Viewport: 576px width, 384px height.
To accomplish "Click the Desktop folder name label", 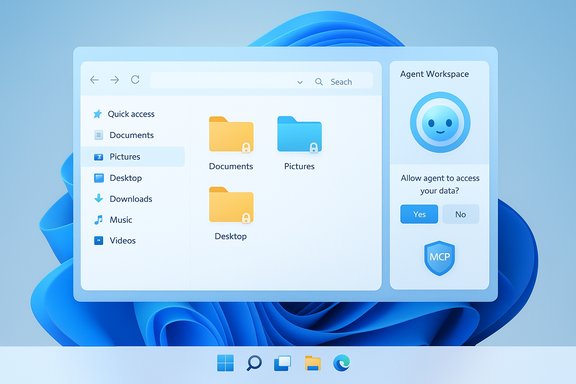I will [x=231, y=236].
